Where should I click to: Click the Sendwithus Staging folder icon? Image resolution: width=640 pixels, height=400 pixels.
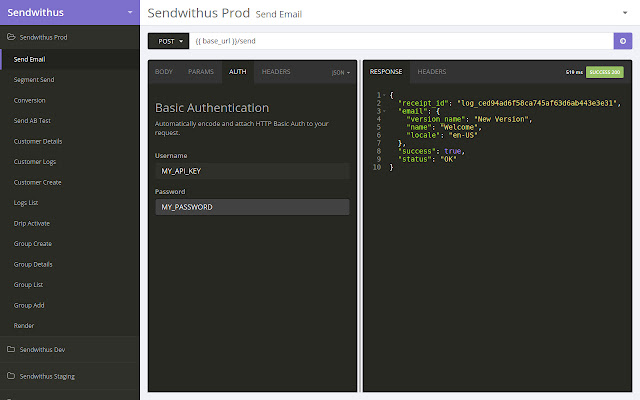(10, 376)
